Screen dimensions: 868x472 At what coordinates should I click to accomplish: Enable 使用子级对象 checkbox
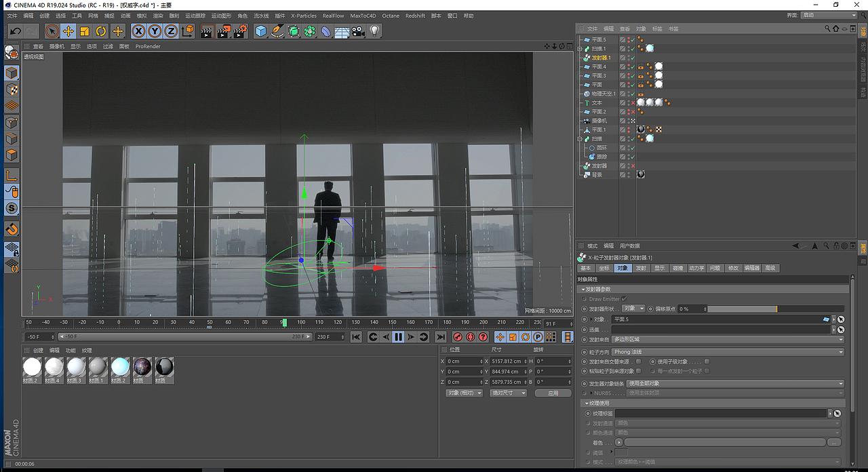click(707, 361)
